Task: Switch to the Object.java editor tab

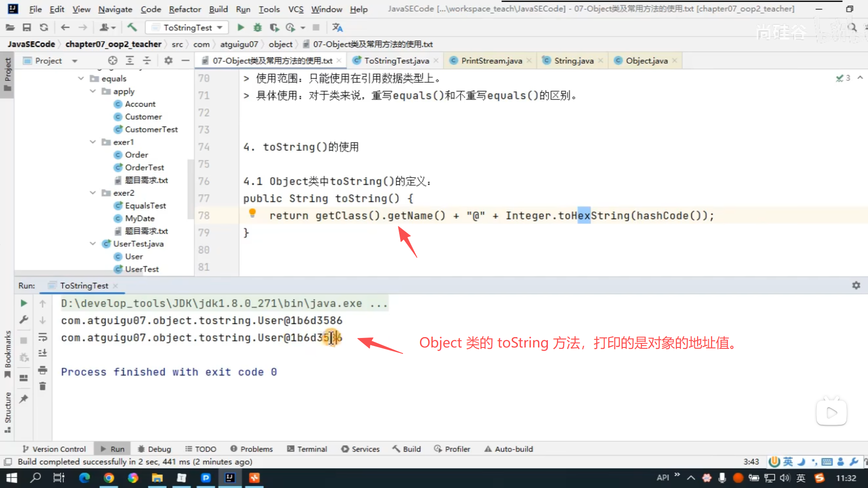Action: click(646, 61)
